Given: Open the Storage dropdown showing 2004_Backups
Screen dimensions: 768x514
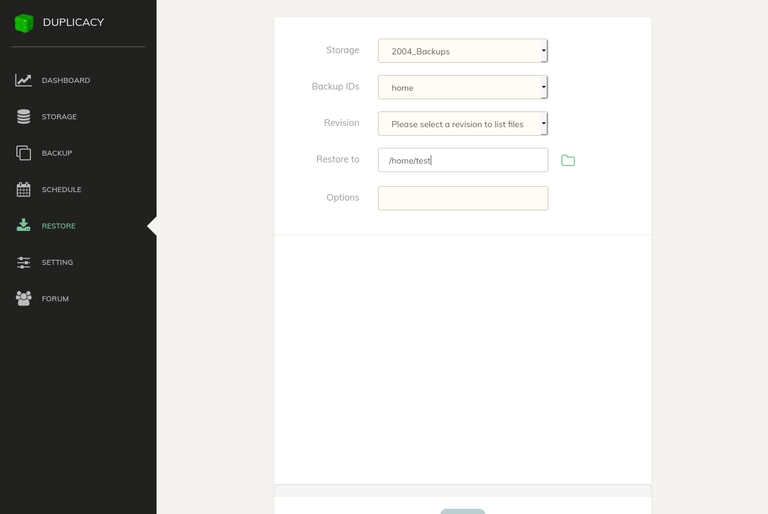Looking at the screenshot, I should click(463, 51).
